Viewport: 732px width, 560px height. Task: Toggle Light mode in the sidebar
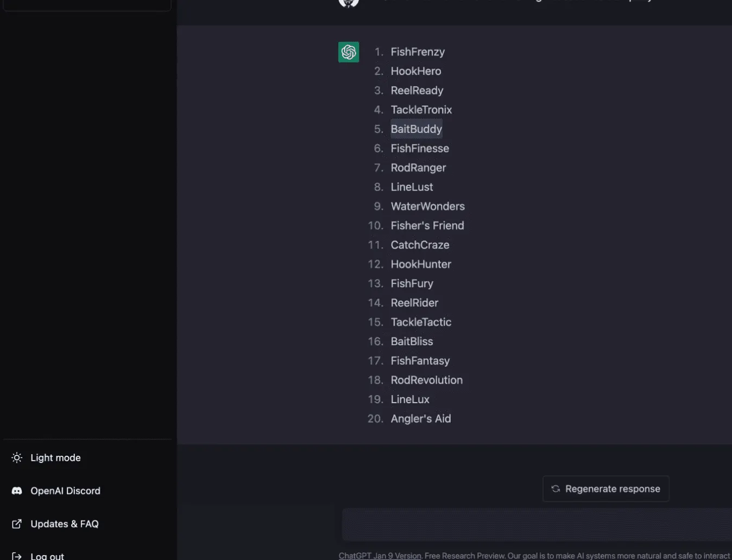(x=87, y=457)
